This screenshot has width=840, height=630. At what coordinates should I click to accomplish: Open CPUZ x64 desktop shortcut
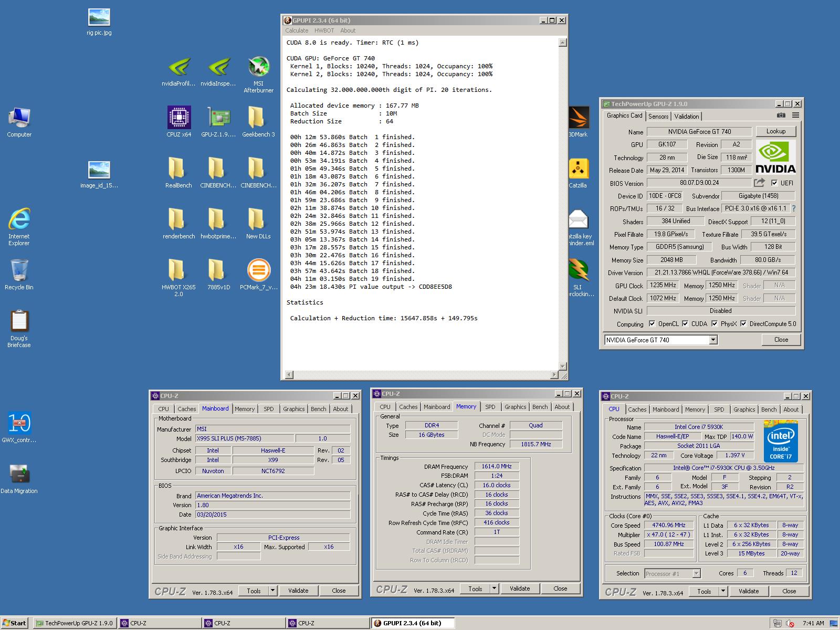[x=179, y=121]
